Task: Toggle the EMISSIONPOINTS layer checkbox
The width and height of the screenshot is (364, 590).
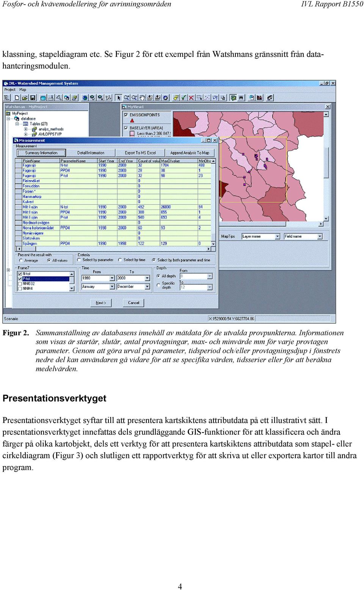Action: click(126, 115)
